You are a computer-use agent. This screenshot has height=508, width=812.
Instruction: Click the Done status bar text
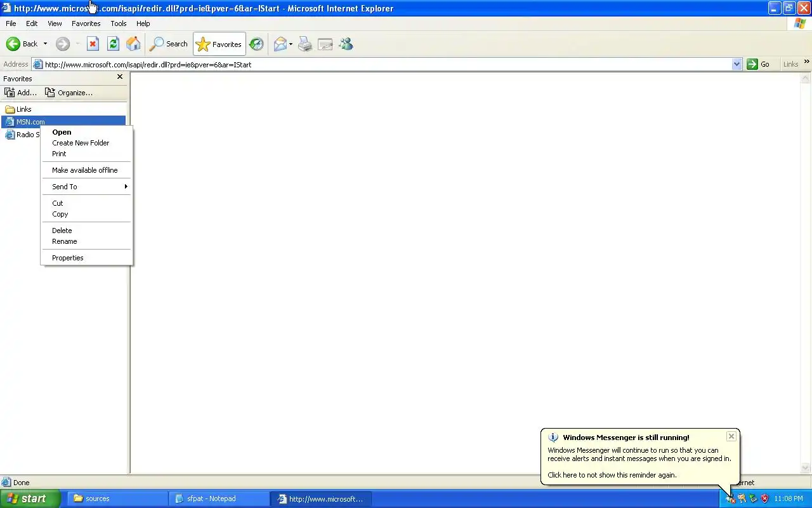(x=21, y=483)
